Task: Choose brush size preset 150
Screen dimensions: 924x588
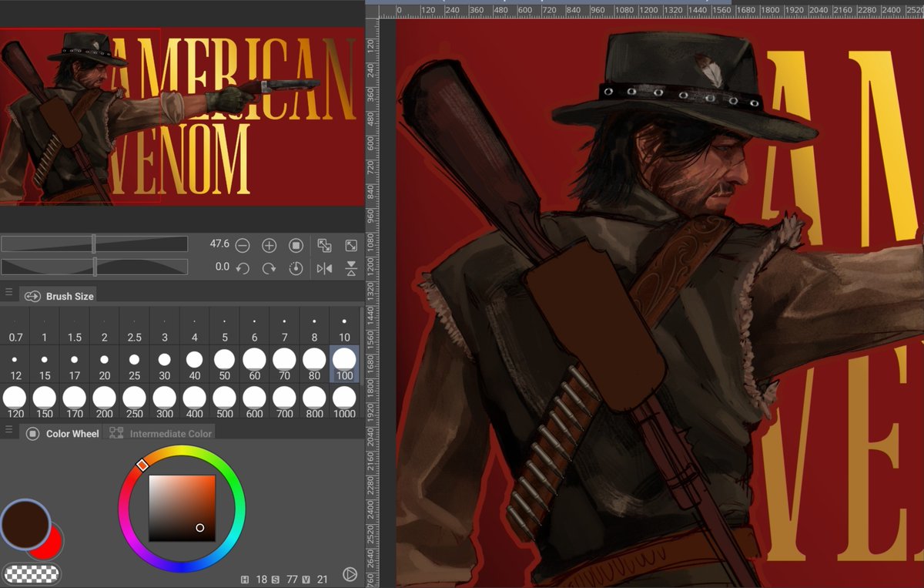Action: [x=45, y=402]
